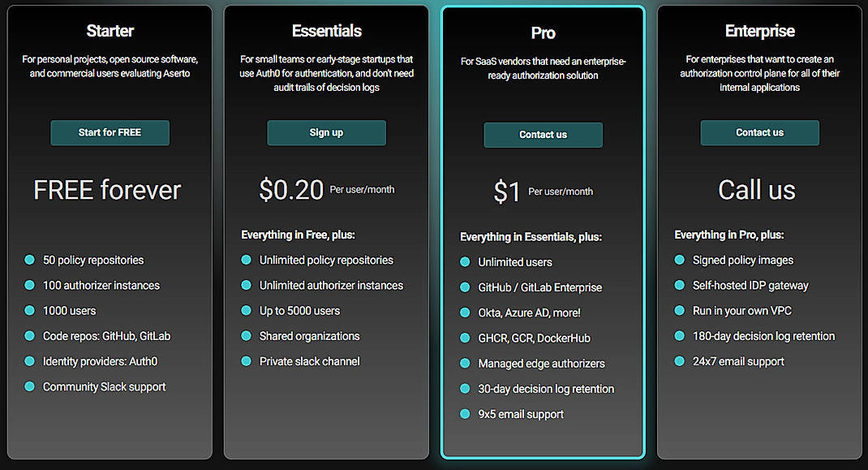
Task: Click the bullet next to 50 policy repositories
Action: [30, 260]
